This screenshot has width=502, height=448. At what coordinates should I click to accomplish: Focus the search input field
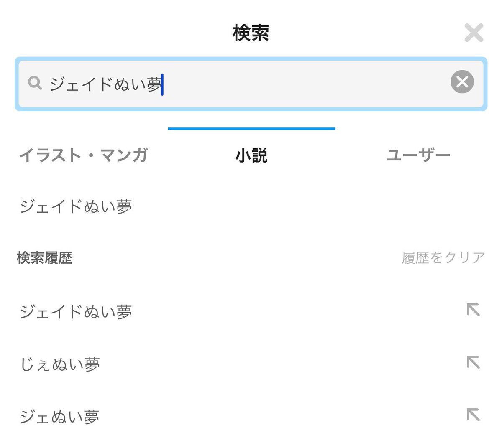(251, 84)
